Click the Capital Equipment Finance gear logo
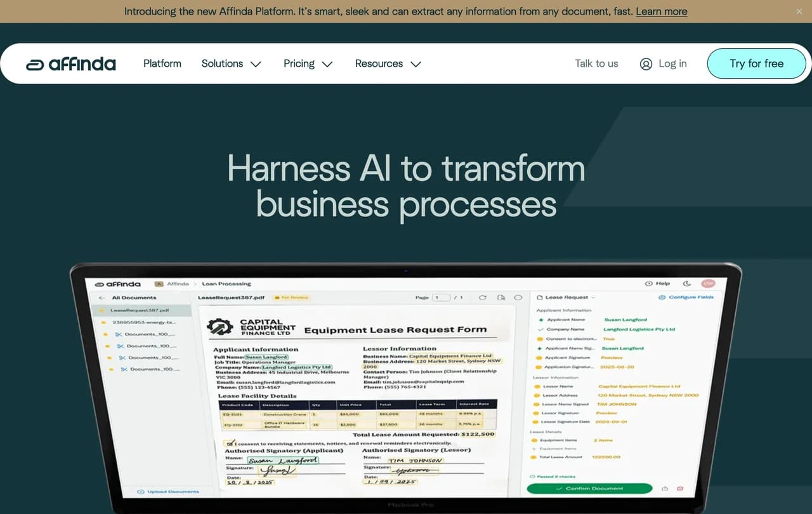This screenshot has width=812, height=514. (x=220, y=328)
